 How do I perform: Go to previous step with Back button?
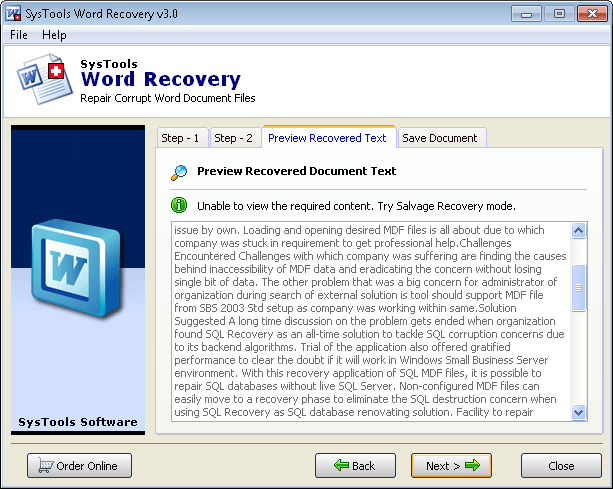pyautogui.click(x=354, y=466)
